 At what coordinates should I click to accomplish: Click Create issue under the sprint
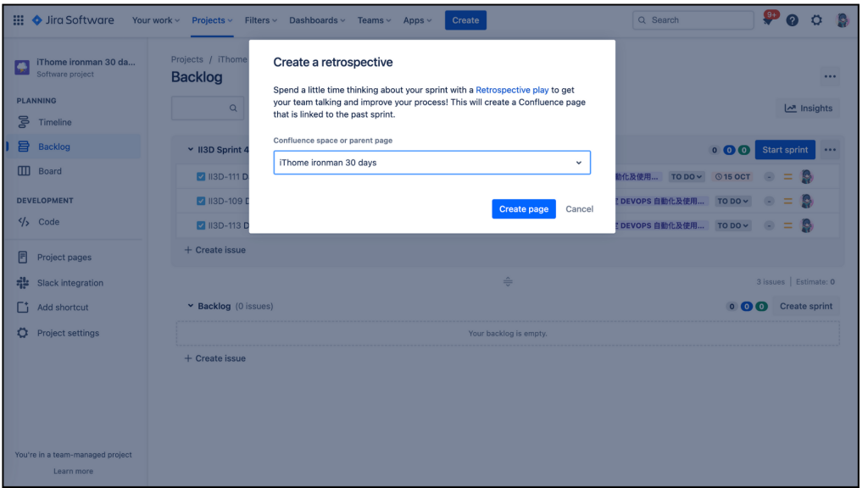coord(214,250)
